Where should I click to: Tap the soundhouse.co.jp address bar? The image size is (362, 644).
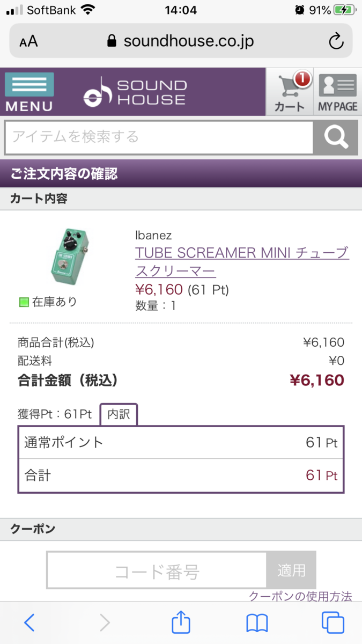pyautogui.click(x=181, y=41)
